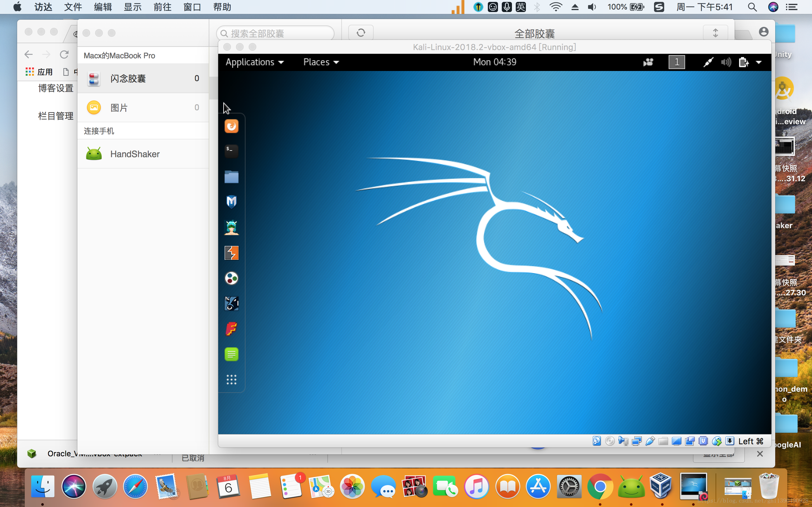The width and height of the screenshot is (812, 507).
Task: Expand the Kali Applications menu
Action: 254,62
